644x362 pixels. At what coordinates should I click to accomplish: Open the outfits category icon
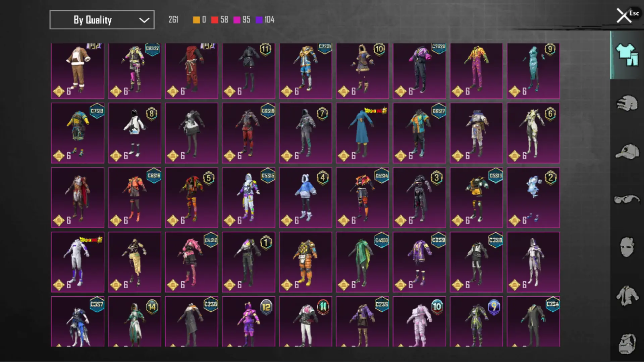[627, 55]
